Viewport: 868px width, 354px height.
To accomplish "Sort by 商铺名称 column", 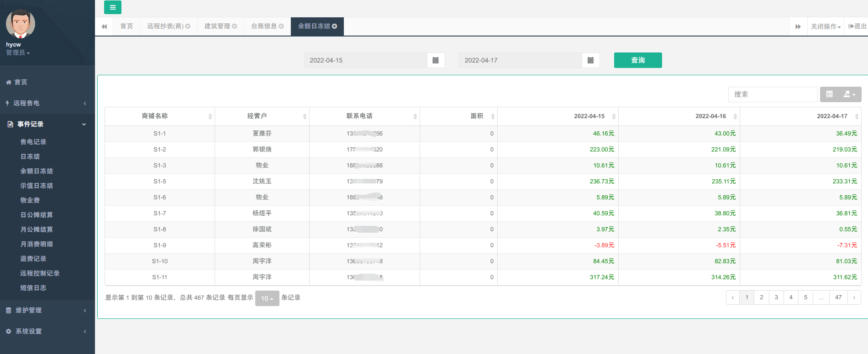I will 159,116.
